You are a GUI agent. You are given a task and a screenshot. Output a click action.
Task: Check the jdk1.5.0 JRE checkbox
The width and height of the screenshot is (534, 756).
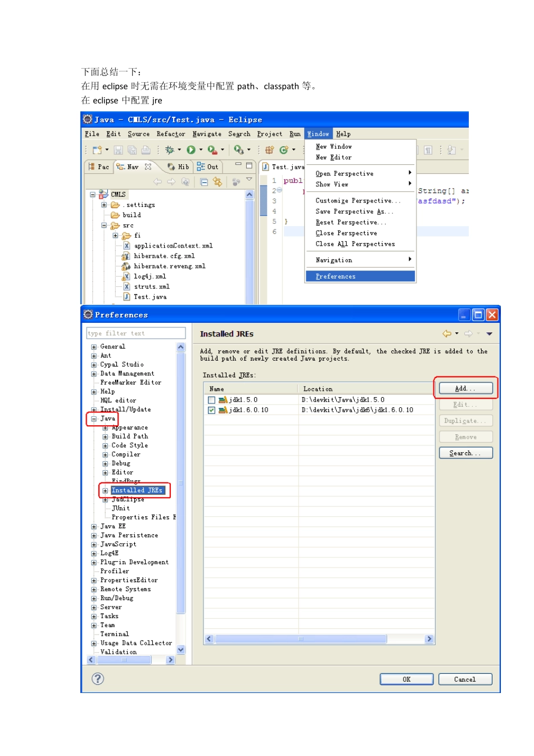pos(211,400)
